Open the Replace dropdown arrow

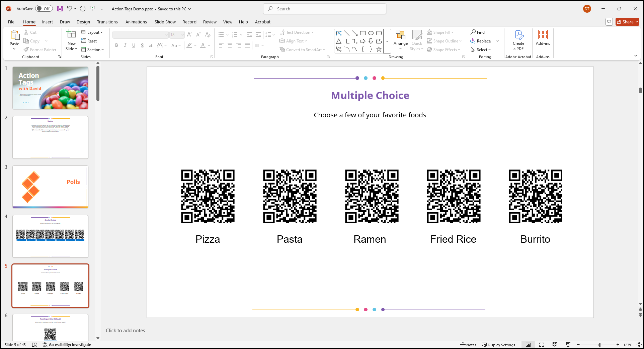coord(498,41)
